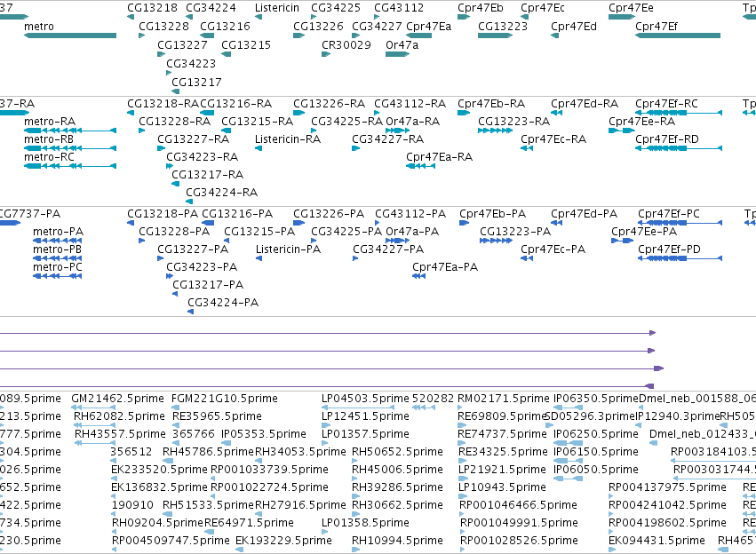Click gene label Cpr47Ed
756x554 pixels.
pos(574,27)
